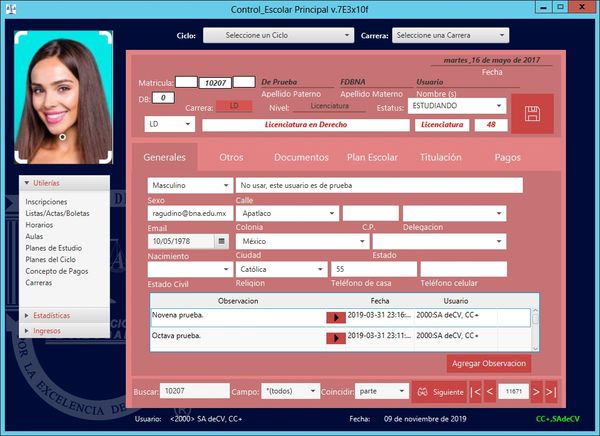The width and height of the screenshot is (600, 436).
Task: Click the Buscar search input field
Action: pos(195,391)
